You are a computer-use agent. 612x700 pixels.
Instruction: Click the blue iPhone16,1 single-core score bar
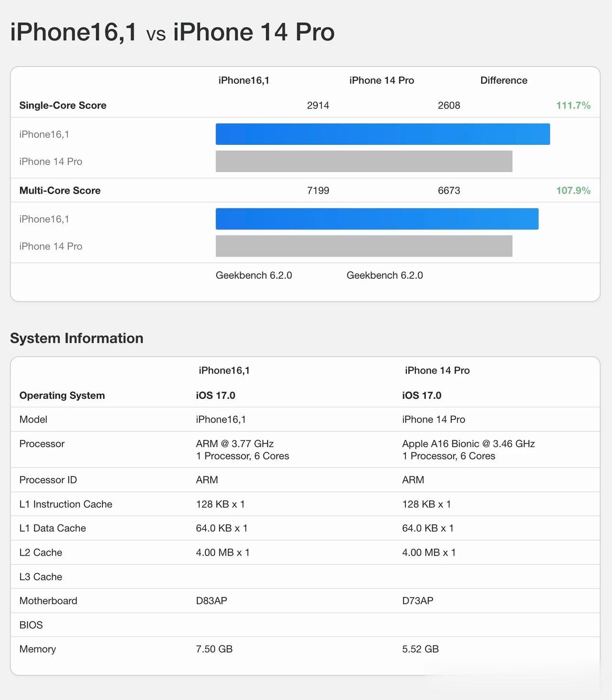pyautogui.click(x=382, y=134)
